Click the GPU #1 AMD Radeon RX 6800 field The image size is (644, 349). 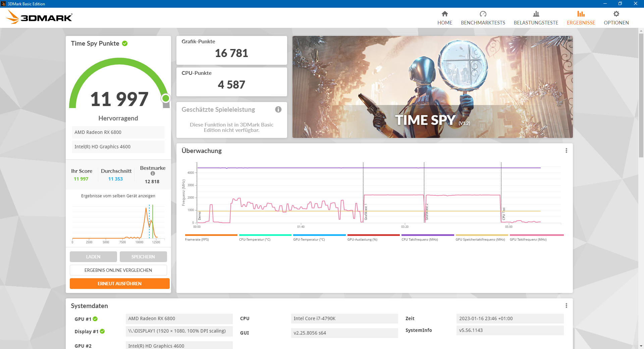[x=179, y=318]
